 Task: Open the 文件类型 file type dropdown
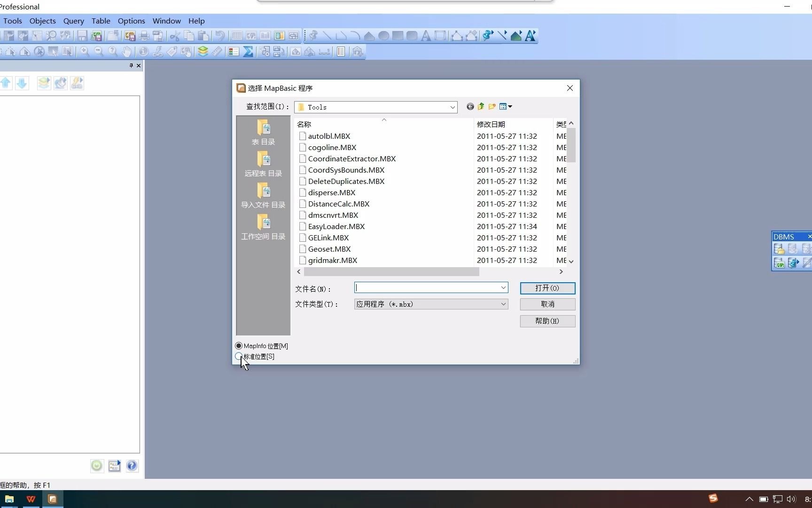click(x=431, y=304)
